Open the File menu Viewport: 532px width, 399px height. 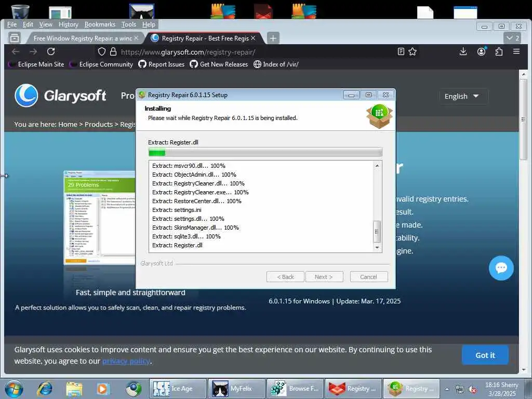pyautogui.click(x=12, y=24)
